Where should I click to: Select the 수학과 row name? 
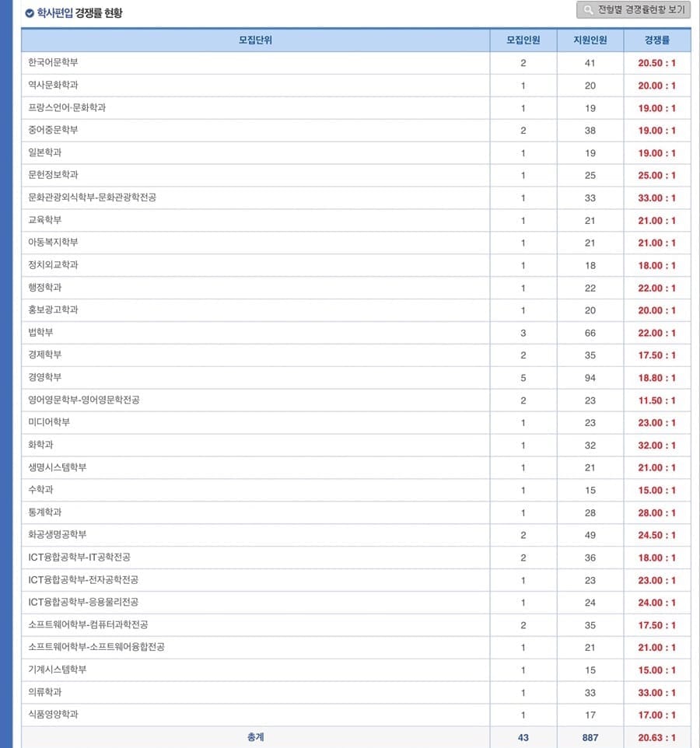[40, 489]
